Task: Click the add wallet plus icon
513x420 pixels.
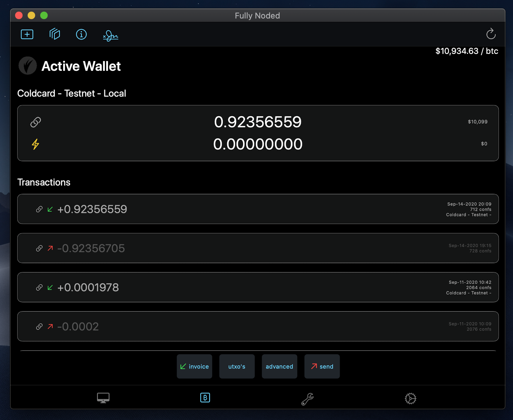Action: pyautogui.click(x=27, y=34)
